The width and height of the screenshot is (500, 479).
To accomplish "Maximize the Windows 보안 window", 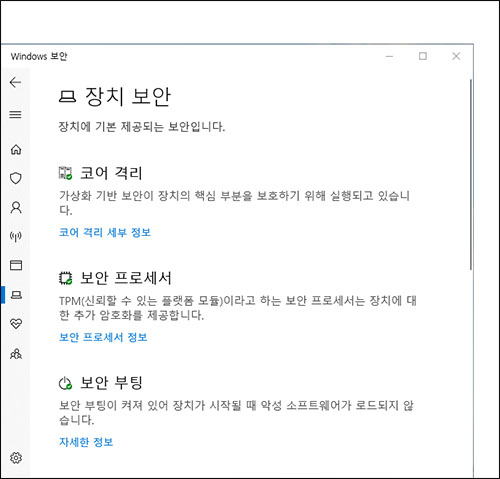I will 423,56.
